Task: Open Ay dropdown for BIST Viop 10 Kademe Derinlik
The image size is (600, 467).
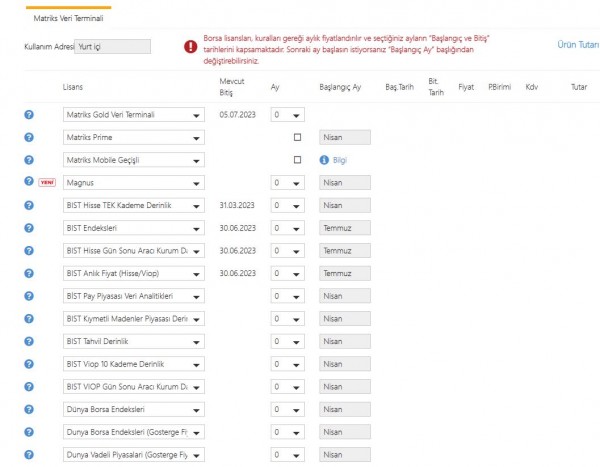Action: [x=287, y=364]
